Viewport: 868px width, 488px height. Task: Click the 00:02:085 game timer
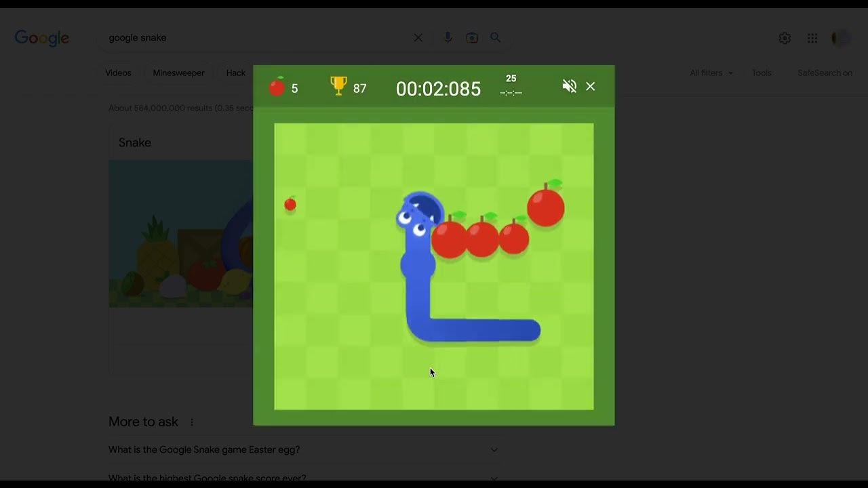pos(438,89)
